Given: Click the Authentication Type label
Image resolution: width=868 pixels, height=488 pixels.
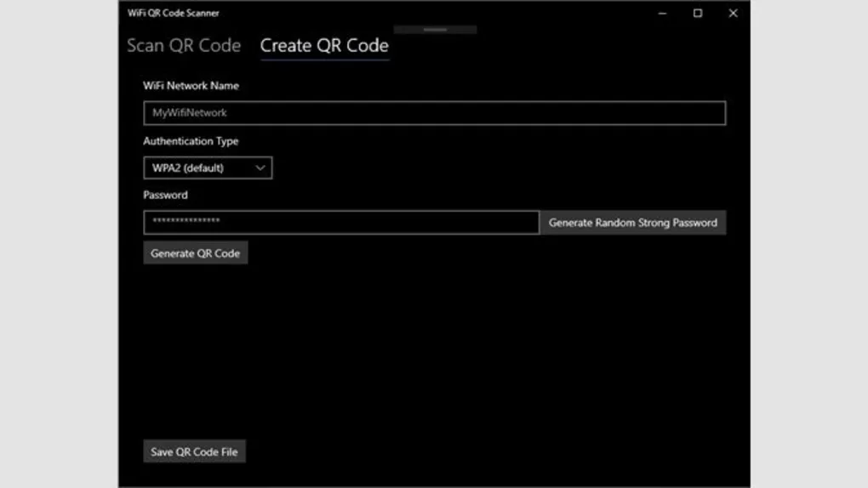Looking at the screenshot, I should [191, 141].
